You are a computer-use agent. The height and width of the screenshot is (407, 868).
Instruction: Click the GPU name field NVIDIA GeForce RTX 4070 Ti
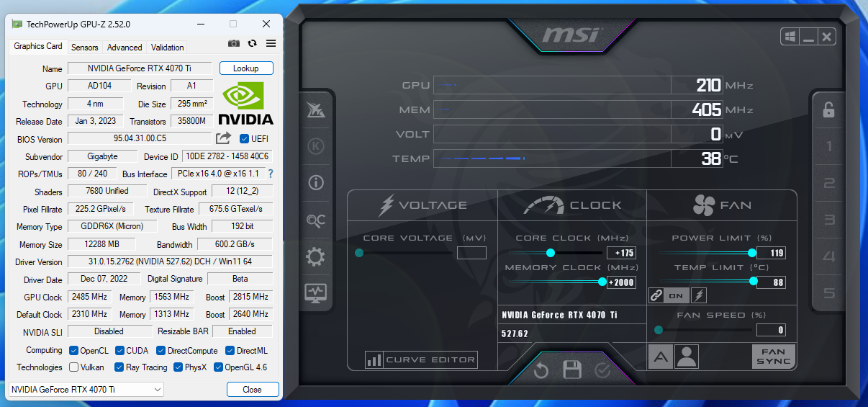(x=140, y=68)
